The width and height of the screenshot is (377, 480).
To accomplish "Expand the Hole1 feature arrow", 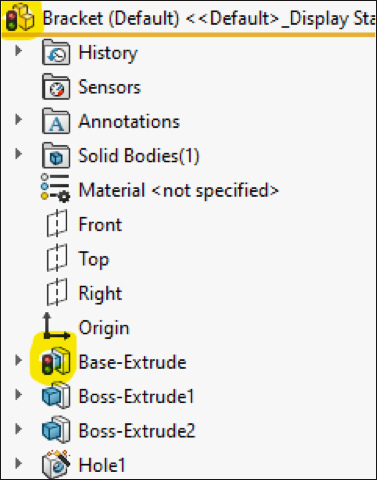I will click(x=19, y=463).
